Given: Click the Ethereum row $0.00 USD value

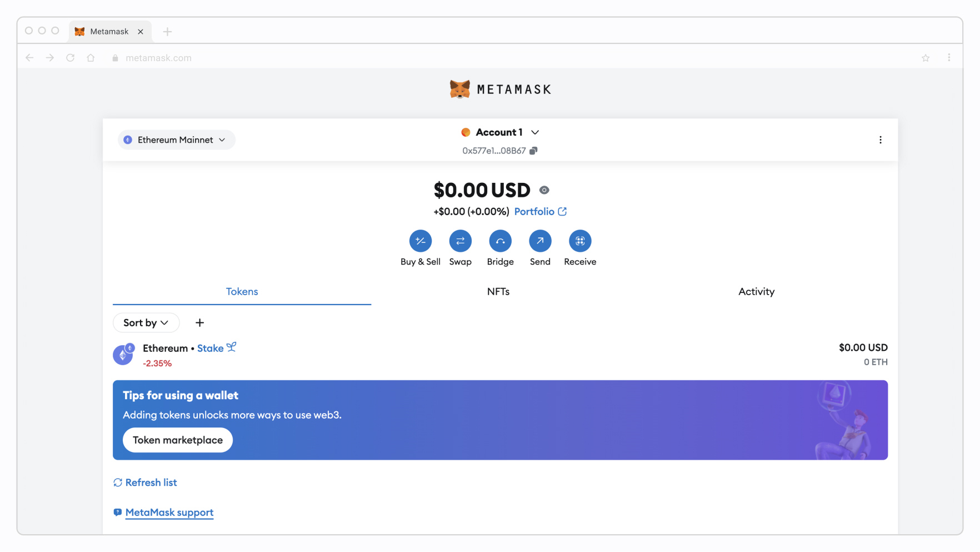Looking at the screenshot, I should click(x=863, y=347).
